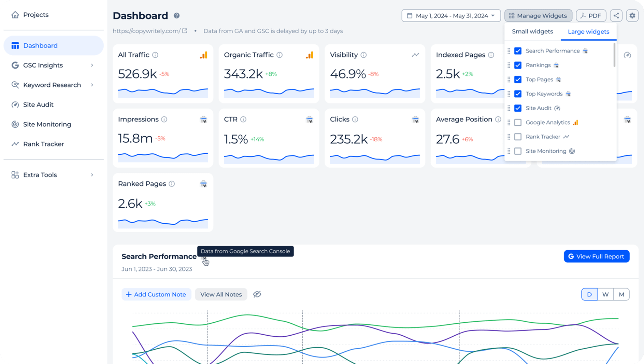Viewport: 644px width, 364px height.
Task: Check the Rank Tracker widget checkbox
Action: [x=518, y=137]
